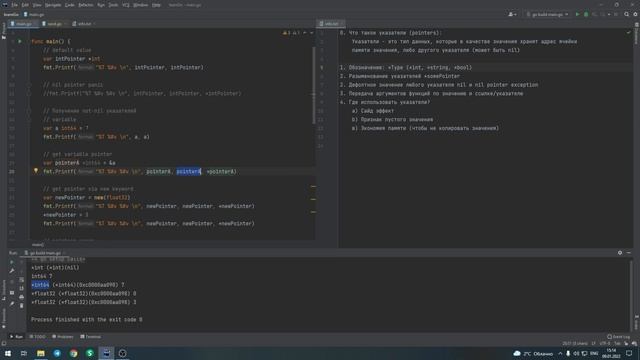Viewport: 640px width, 360px height.
Task: Hide the Run tool window
Action: coord(629,253)
